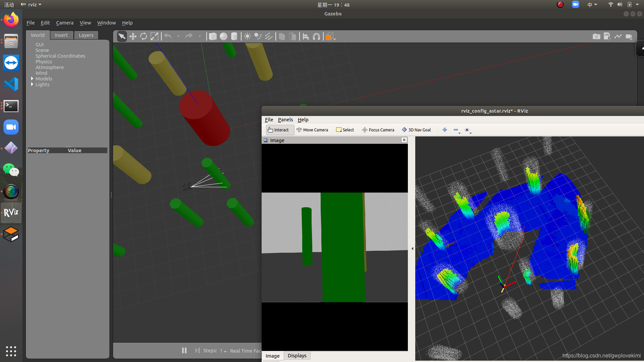Open Visual Studio Code from dock
The width and height of the screenshot is (644, 362).
11,84
